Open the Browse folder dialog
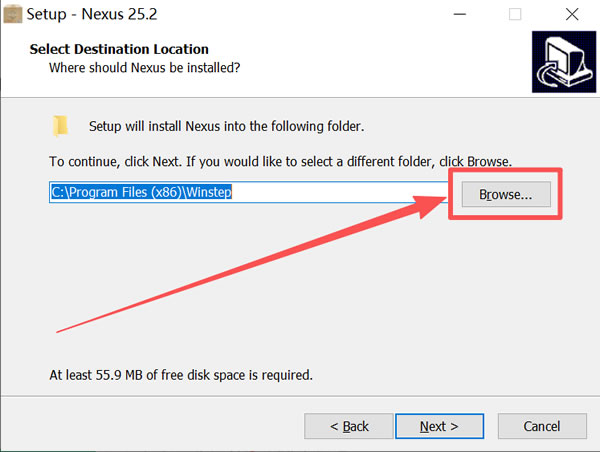 506,194
